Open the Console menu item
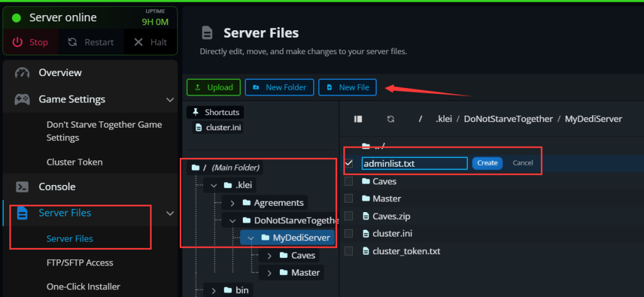The height and width of the screenshot is (297, 644). pyautogui.click(x=57, y=187)
